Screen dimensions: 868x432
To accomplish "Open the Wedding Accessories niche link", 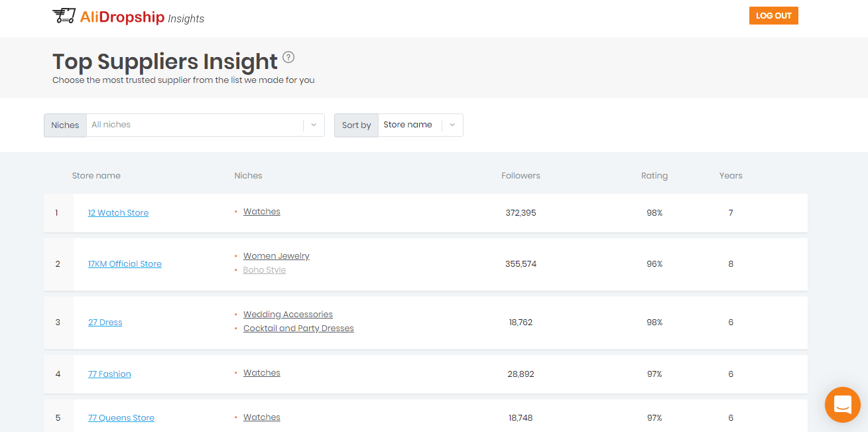I will coord(288,314).
